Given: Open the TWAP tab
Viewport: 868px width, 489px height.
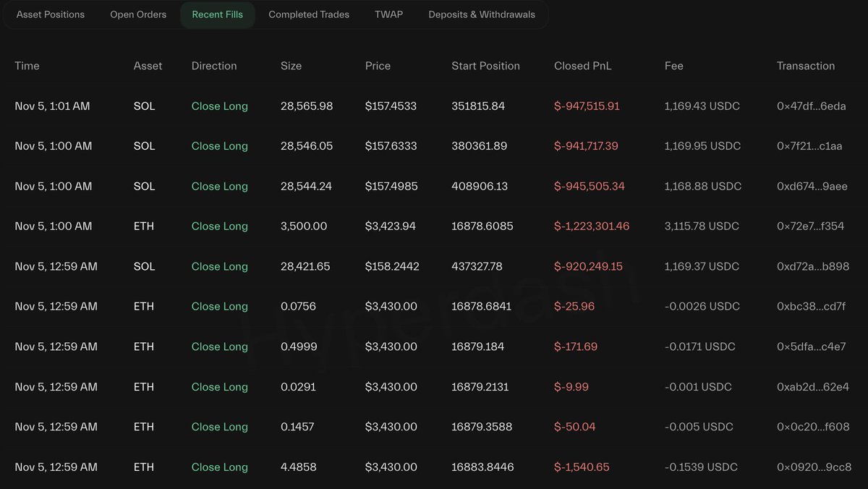Looking at the screenshot, I should point(388,14).
